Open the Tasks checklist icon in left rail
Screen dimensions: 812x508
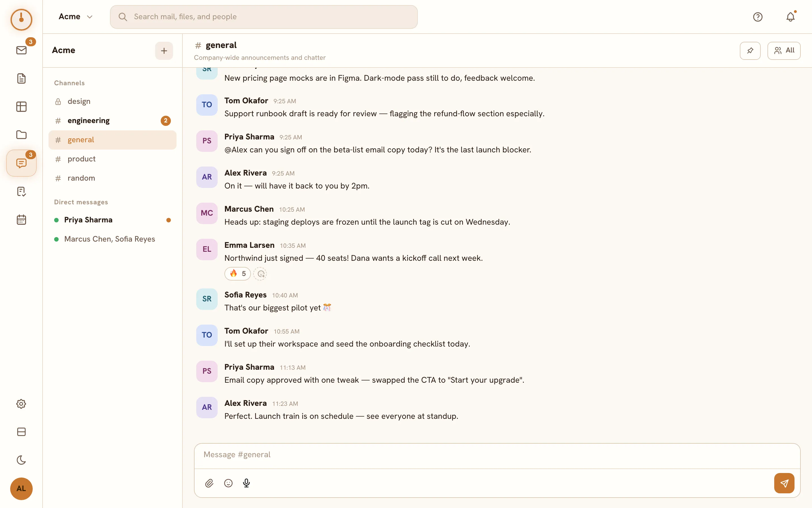21,192
